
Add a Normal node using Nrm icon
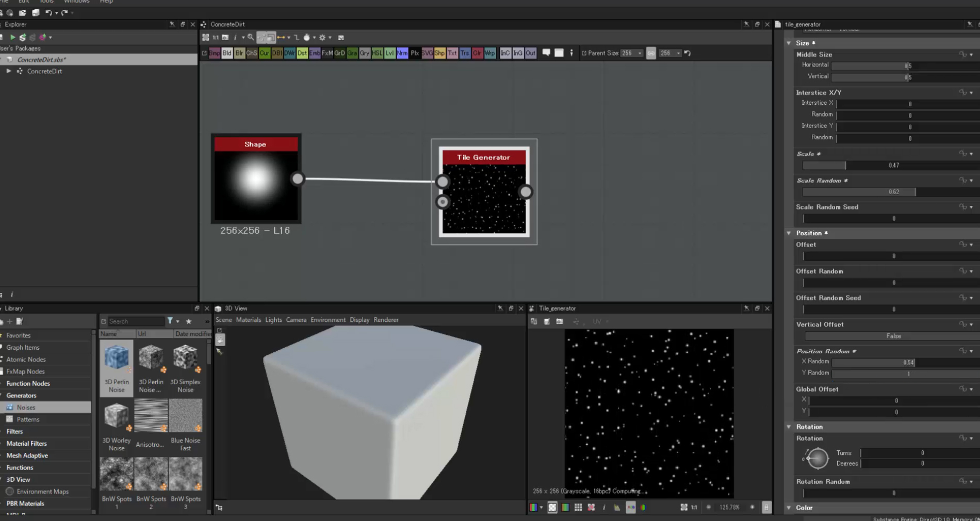click(x=402, y=53)
